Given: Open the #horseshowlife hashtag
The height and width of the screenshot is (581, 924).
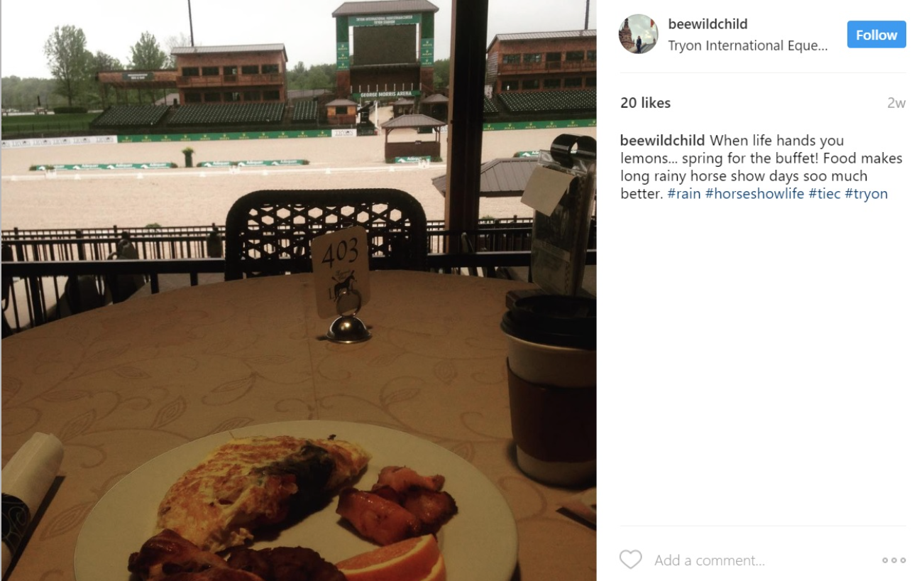Looking at the screenshot, I should (x=754, y=194).
